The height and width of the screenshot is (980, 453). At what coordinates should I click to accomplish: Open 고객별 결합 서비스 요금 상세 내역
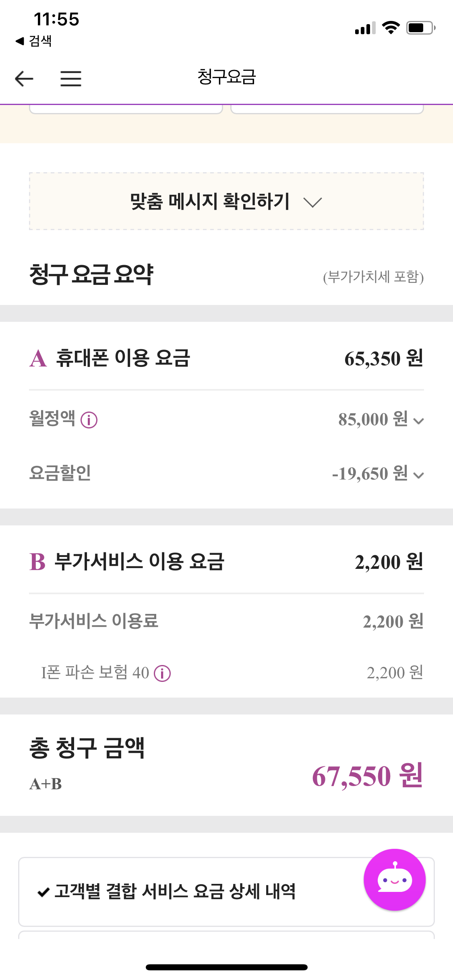(x=175, y=891)
